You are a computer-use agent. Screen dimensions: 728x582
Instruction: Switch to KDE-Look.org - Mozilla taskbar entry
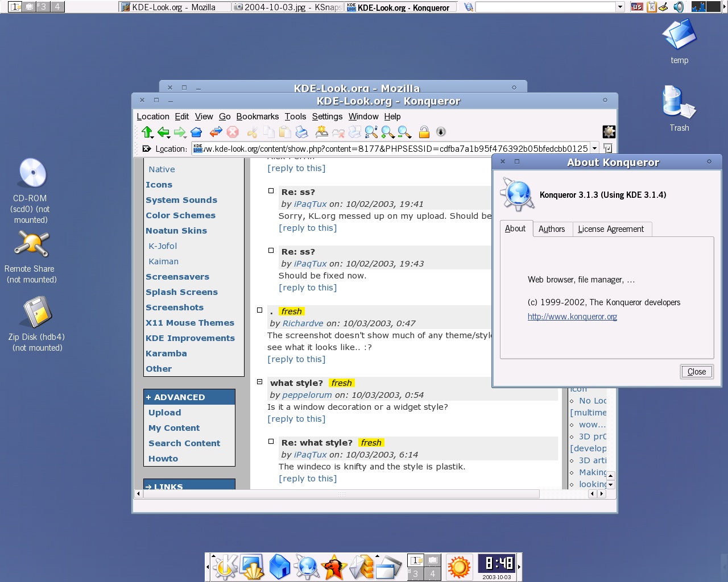175,7
